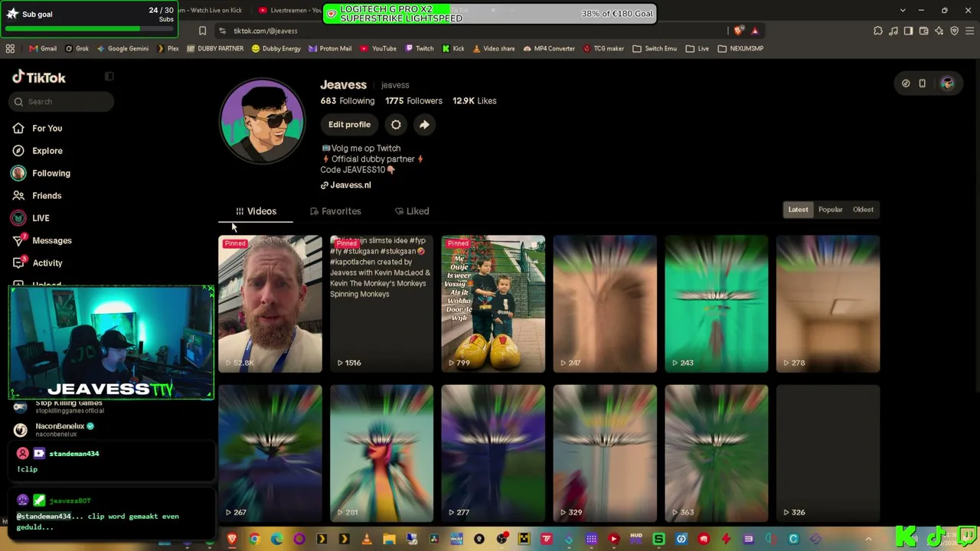Image resolution: width=980 pixels, height=551 pixels.
Task: Go to the Explore page
Action: pyautogui.click(x=47, y=151)
